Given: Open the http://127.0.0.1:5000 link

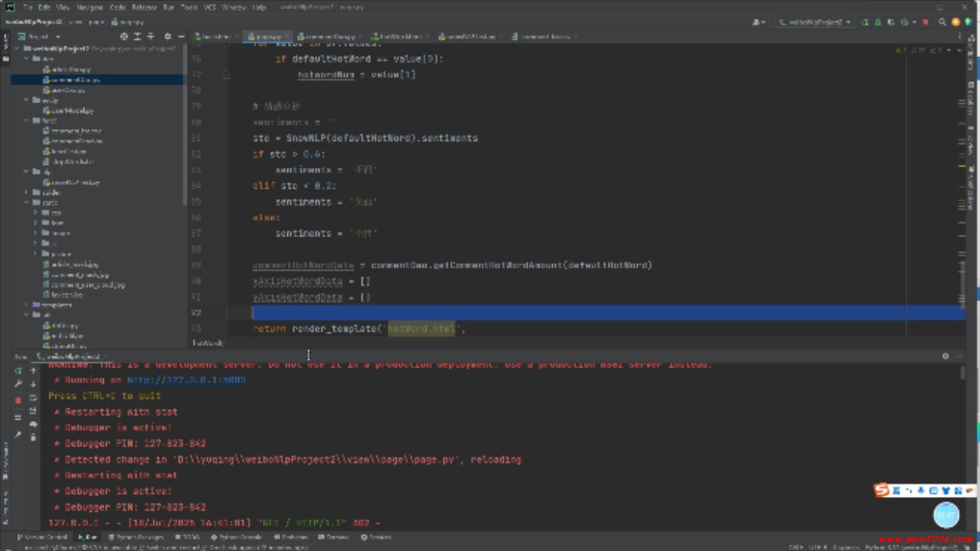Looking at the screenshot, I should coord(186,380).
